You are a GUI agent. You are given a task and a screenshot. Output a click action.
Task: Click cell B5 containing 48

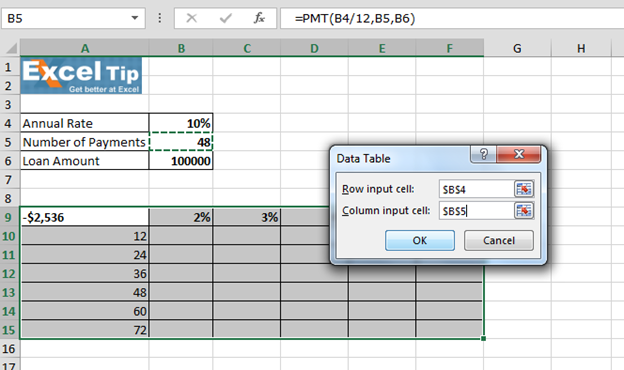point(181,142)
